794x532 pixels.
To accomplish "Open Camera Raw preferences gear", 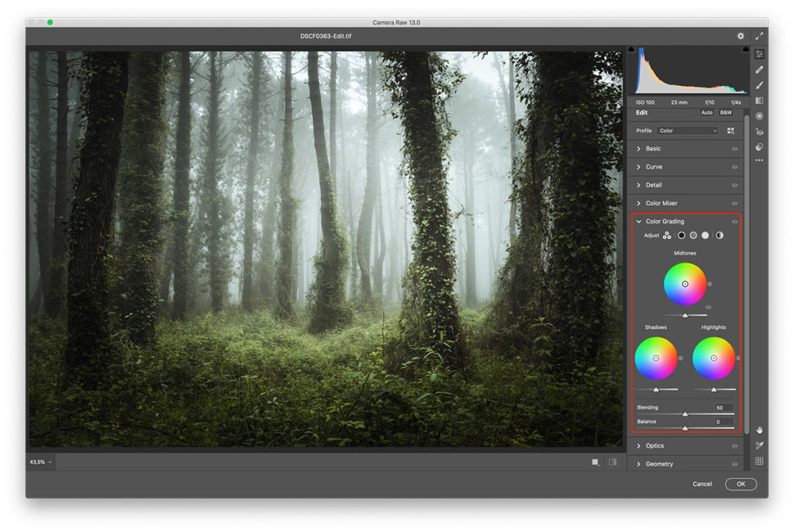I will pos(740,36).
